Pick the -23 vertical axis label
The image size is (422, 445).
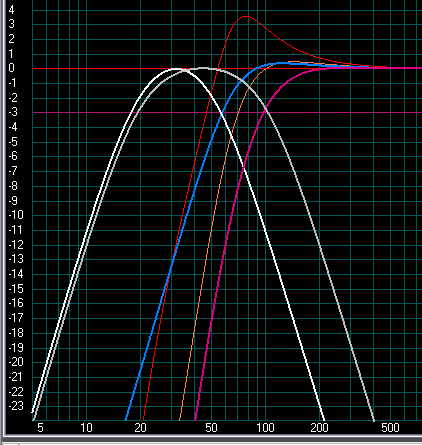click(16, 406)
